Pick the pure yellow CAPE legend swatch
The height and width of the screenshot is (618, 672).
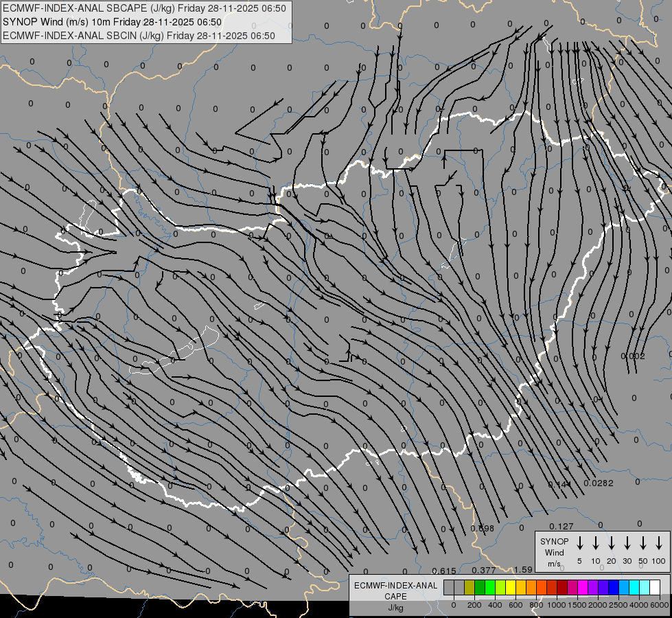511,587
